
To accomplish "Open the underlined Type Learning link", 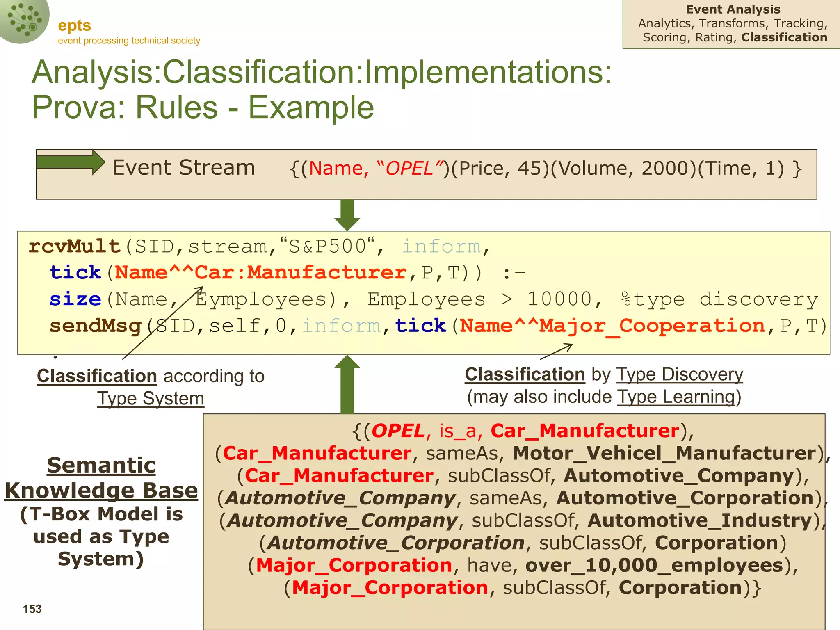I will click(x=676, y=397).
